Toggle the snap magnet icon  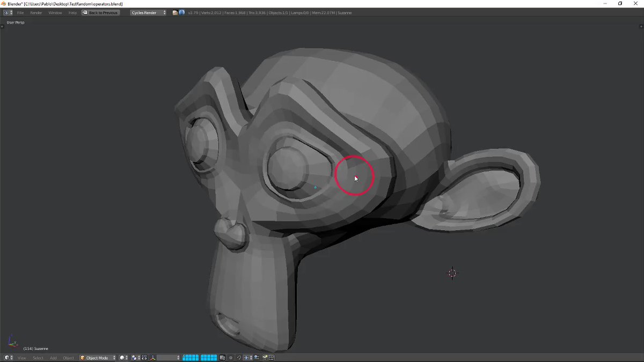click(239, 358)
